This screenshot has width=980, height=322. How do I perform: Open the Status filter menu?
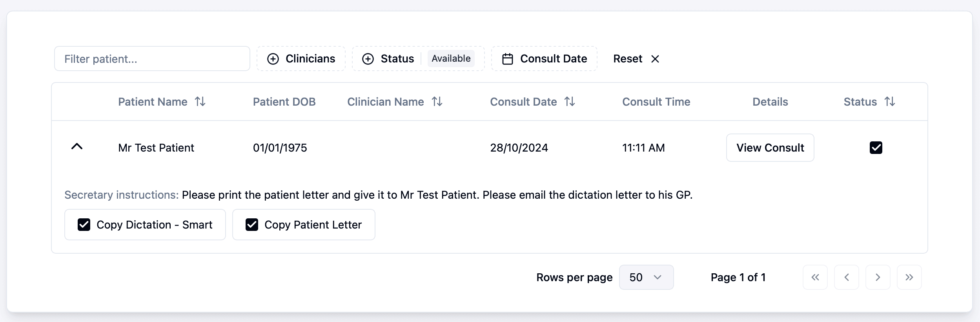(x=418, y=59)
